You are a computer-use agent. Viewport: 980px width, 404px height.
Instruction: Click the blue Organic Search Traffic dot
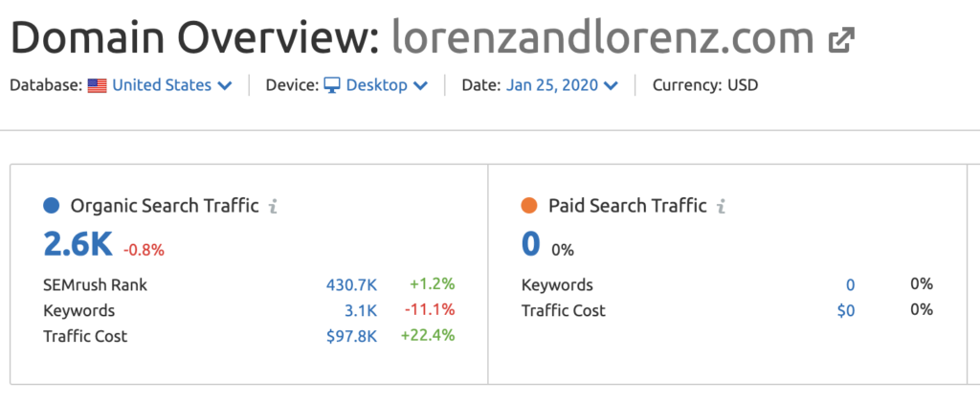(52, 205)
